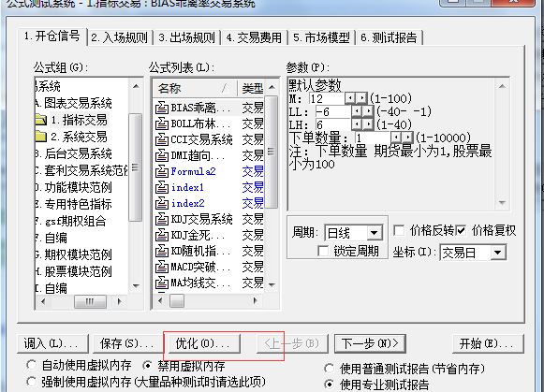Choose the Formula2 entry icon
This screenshot has width=544, height=392.
[162, 171]
